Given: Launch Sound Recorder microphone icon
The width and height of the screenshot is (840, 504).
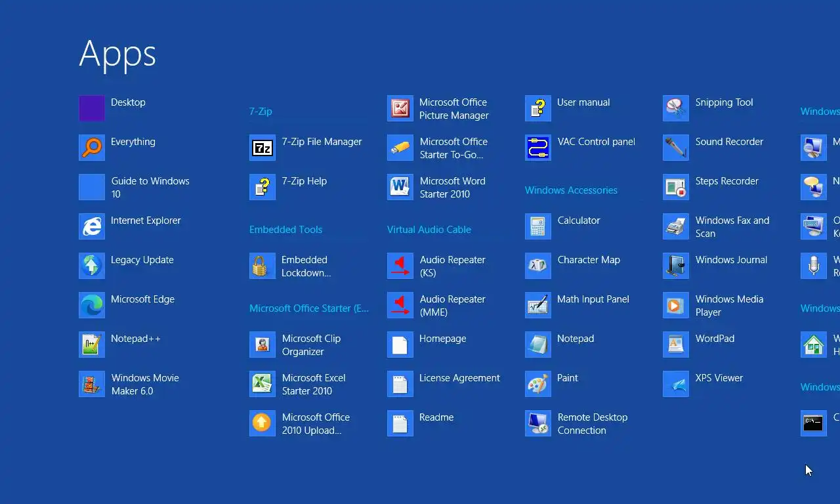Looking at the screenshot, I should click(x=676, y=148).
